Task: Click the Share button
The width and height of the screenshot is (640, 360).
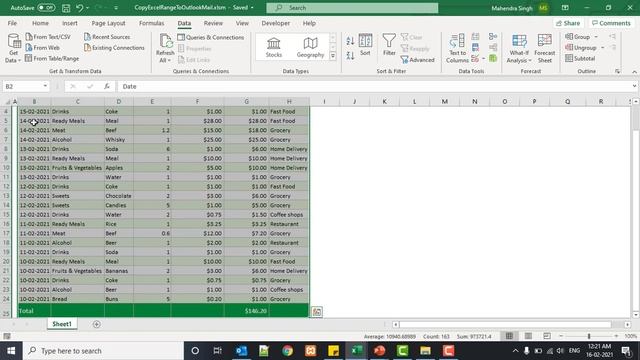Action: tap(568, 23)
